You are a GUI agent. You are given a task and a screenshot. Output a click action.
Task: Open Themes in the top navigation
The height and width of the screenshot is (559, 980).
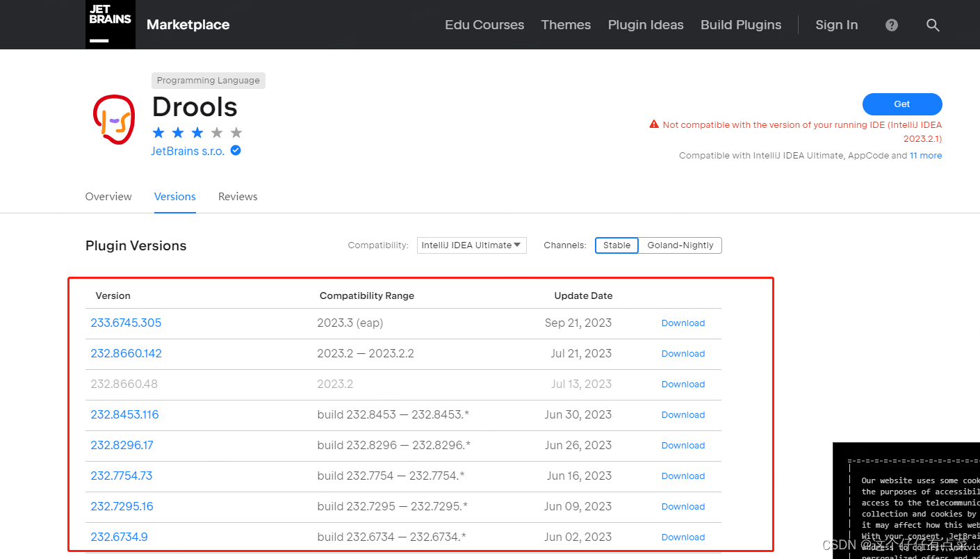click(566, 25)
